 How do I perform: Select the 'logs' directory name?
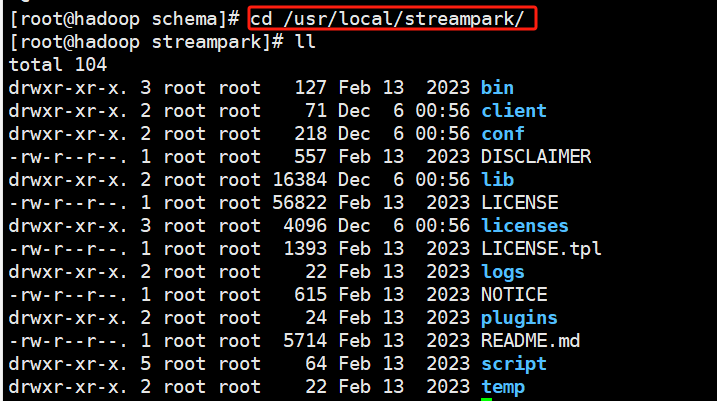[503, 272]
